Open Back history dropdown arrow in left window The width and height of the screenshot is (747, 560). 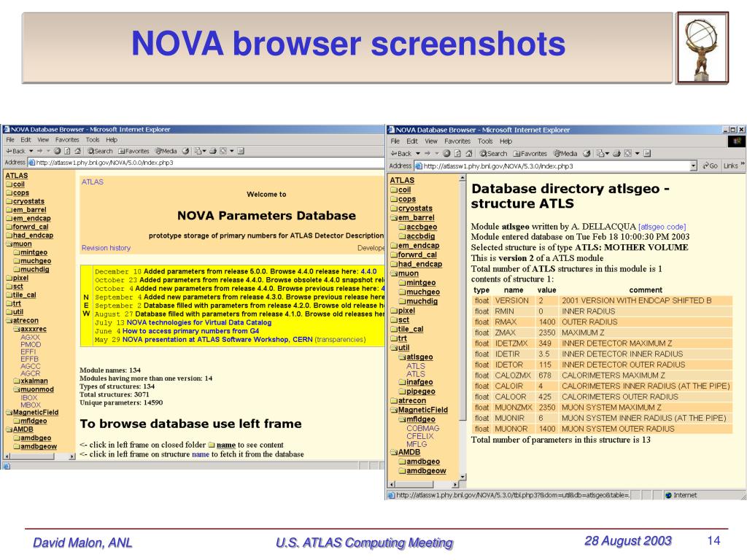click(31, 151)
